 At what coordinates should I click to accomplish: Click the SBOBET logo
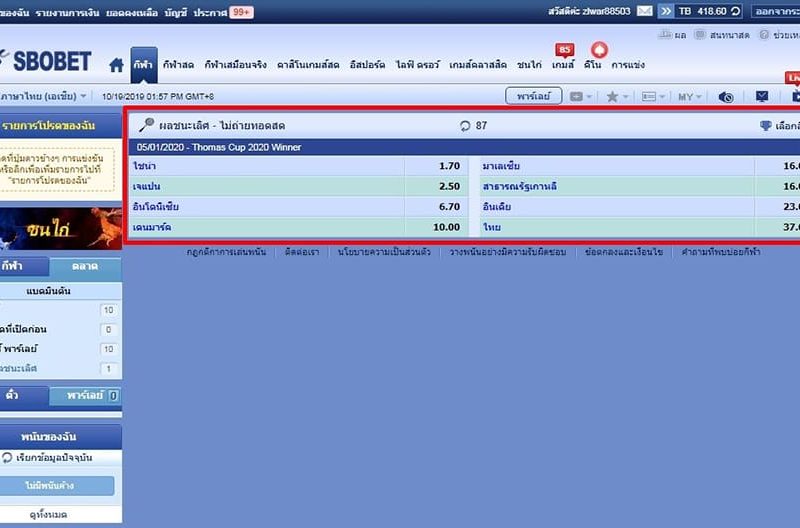(x=46, y=61)
